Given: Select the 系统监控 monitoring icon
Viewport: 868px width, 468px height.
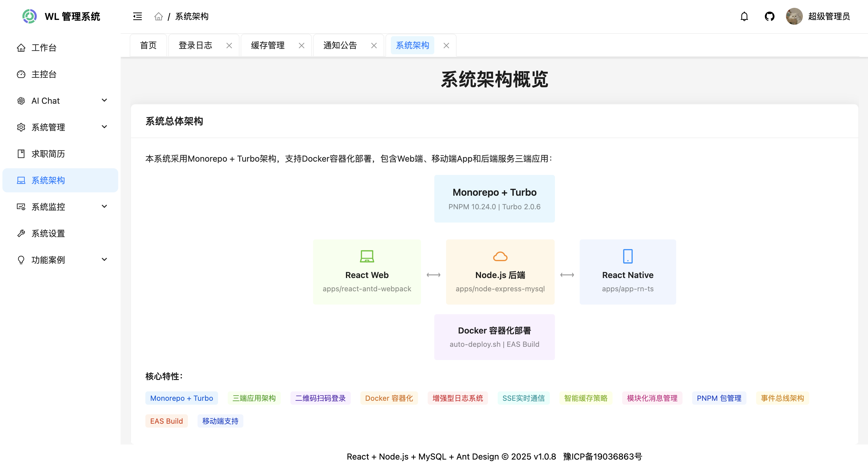Looking at the screenshot, I should pos(21,207).
